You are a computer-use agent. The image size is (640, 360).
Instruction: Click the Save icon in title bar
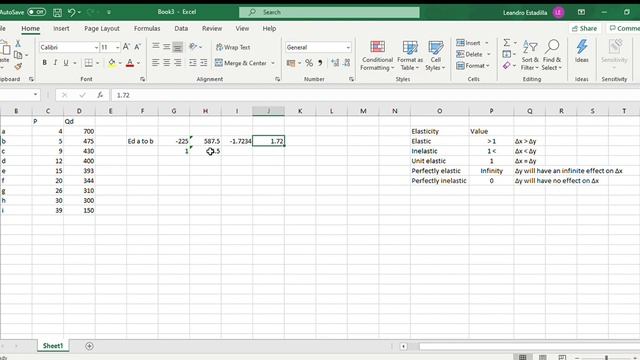pos(58,13)
